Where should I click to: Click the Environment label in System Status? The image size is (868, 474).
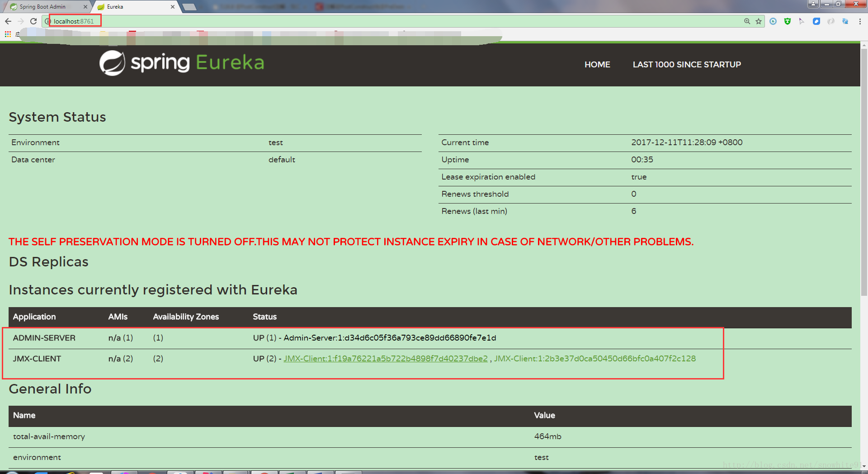[35, 142]
